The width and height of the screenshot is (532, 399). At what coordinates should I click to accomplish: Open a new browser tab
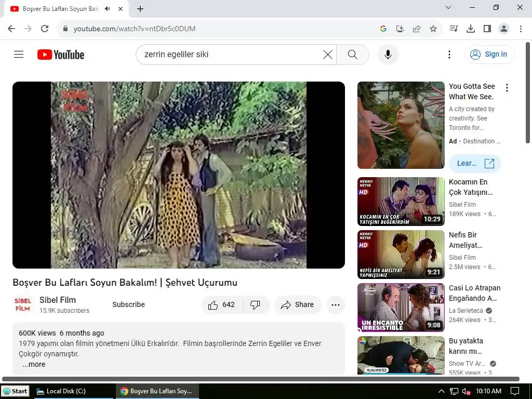140,9
